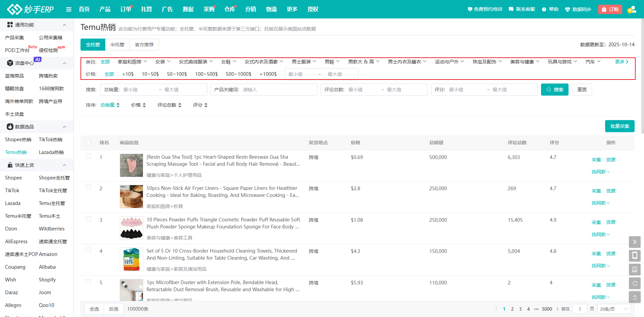This screenshot has width=644, height=317.
Task: Open the help manual book icon
Action: 635,269
